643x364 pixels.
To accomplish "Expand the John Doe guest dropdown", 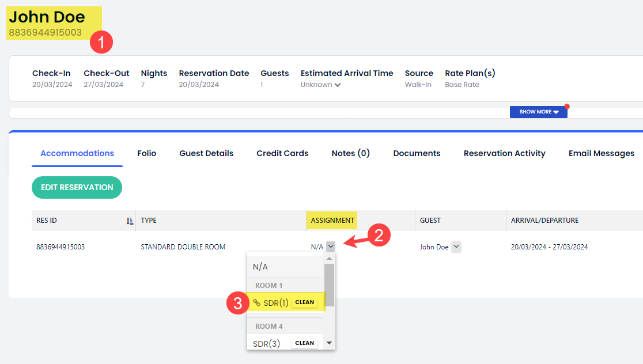I will (456, 247).
